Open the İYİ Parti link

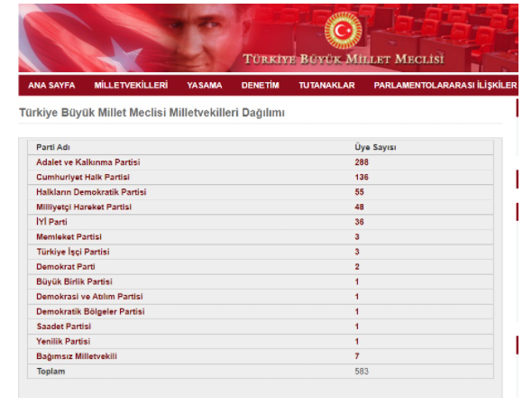pyautogui.click(x=51, y=222)
